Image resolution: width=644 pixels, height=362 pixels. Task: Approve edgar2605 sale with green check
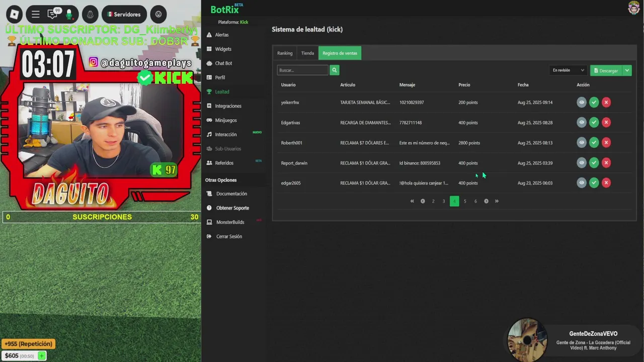coord(594,183)
